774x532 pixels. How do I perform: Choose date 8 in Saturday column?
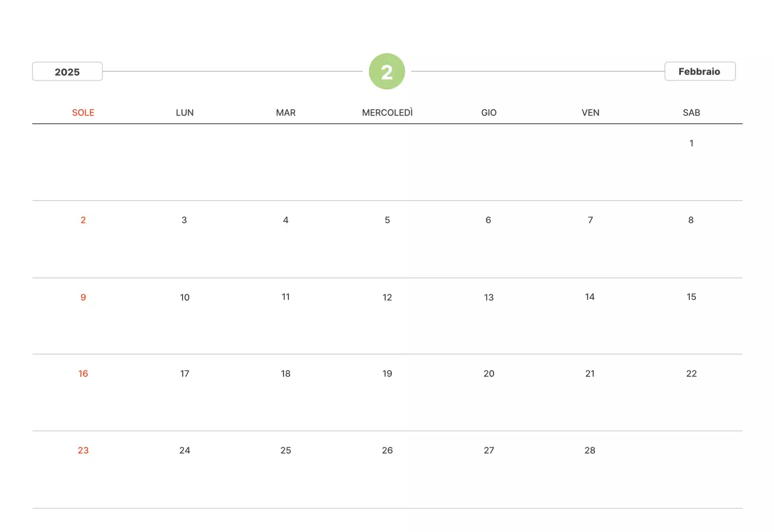(x=691, y=220)
